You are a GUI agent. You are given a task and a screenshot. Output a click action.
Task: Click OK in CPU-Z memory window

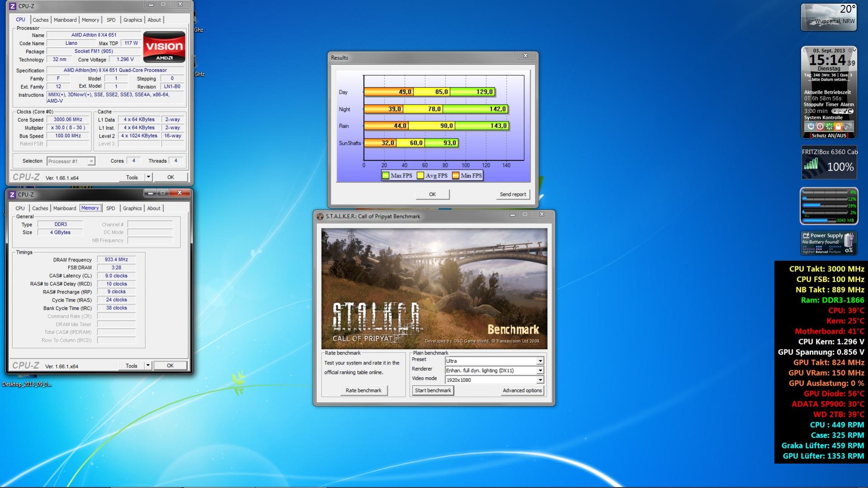point(170,365)
